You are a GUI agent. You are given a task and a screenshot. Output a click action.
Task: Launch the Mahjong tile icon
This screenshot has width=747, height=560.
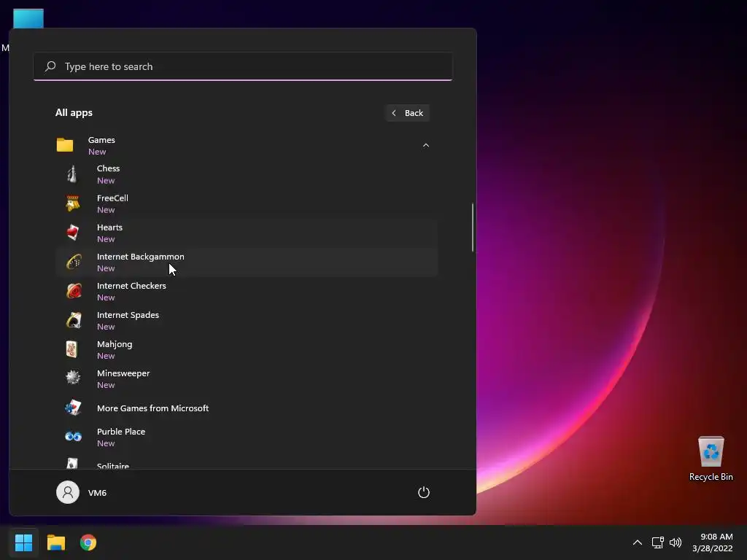coord(72,349)
